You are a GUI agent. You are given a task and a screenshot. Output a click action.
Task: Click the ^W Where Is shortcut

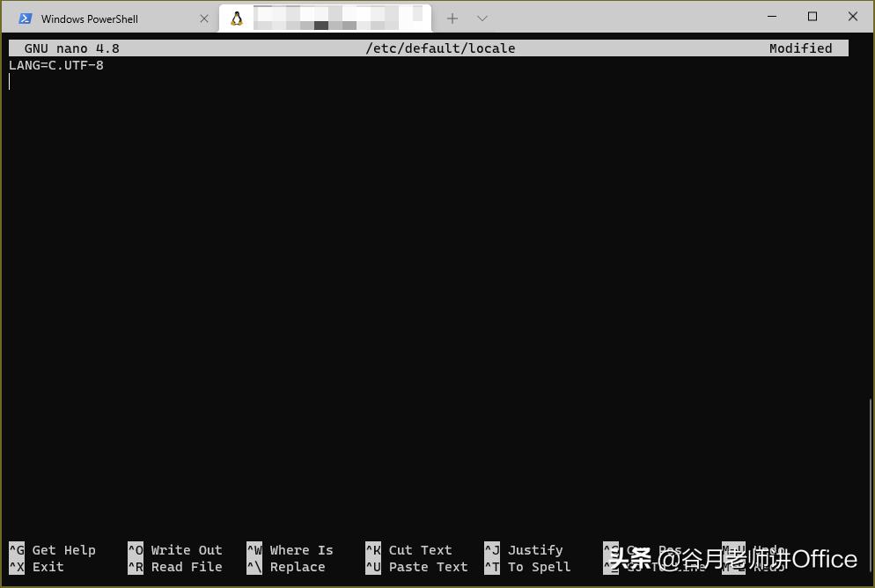[x=290, y=550]
